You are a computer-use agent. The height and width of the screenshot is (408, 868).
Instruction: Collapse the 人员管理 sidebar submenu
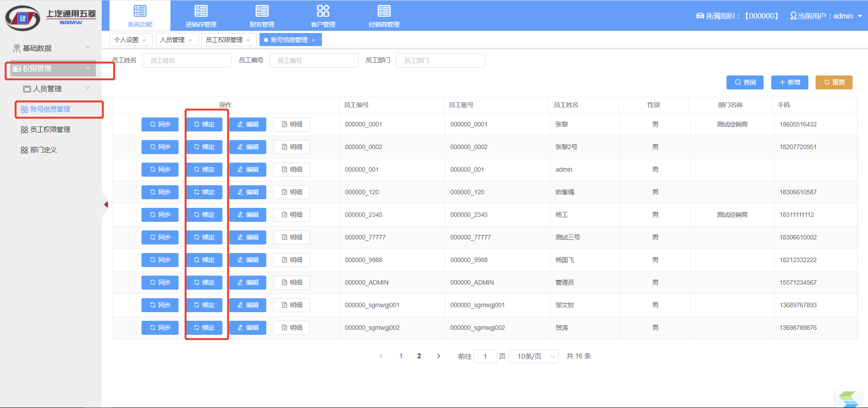(88, 88)
